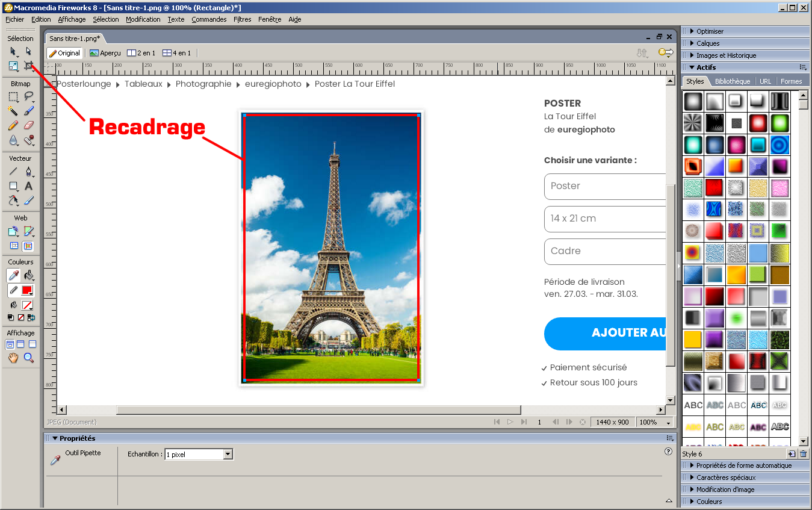Switch to the Bibliothèque tab
The width and height of the screenshot is (812, 510).
point(732,81)
